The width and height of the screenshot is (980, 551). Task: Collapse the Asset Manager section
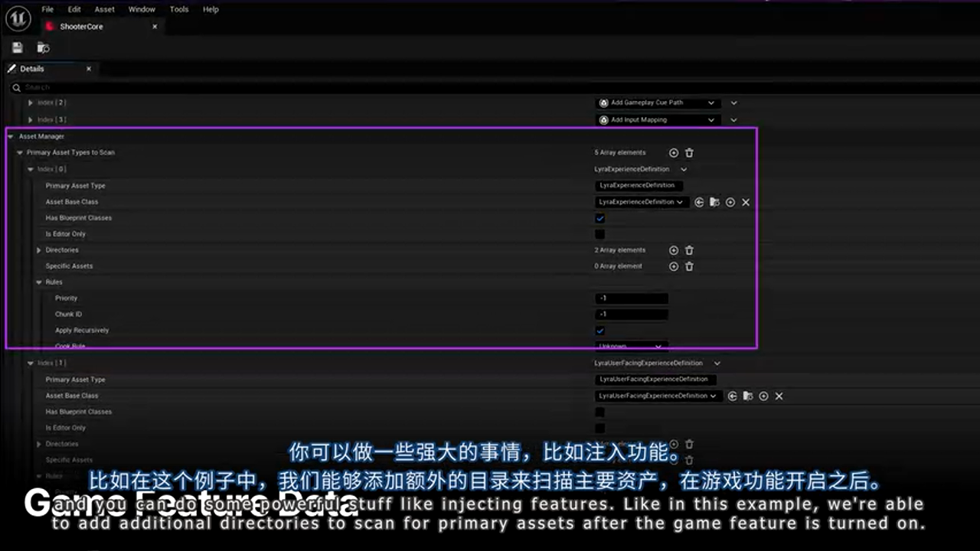point(11,136)
